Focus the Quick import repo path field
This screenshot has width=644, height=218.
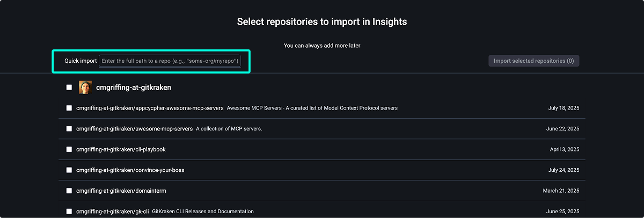coord(171,61)
